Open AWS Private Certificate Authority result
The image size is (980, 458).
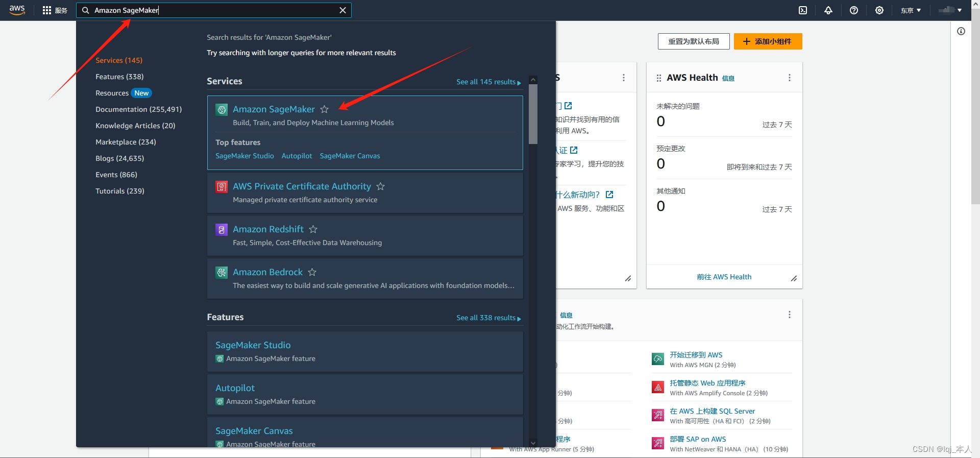[x=302, y=186]
